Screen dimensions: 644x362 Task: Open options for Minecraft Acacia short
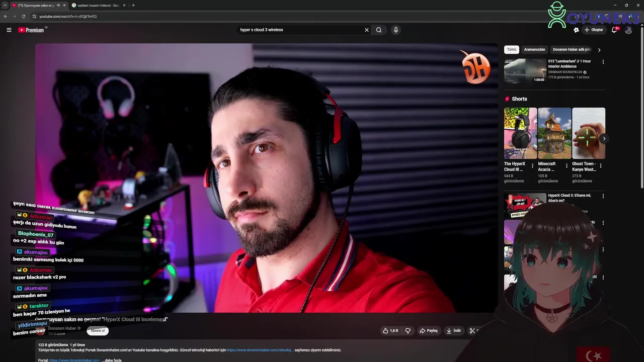point(567,165)
